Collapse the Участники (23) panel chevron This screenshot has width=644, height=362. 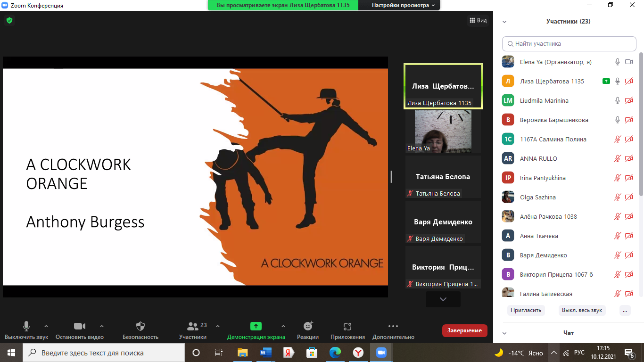tap(504, 21)
